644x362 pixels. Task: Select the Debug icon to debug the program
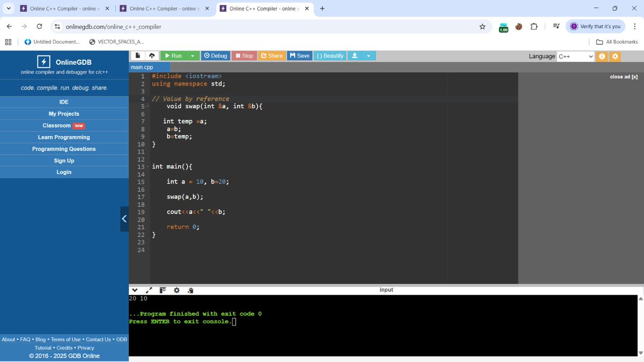tap(215, 55)
